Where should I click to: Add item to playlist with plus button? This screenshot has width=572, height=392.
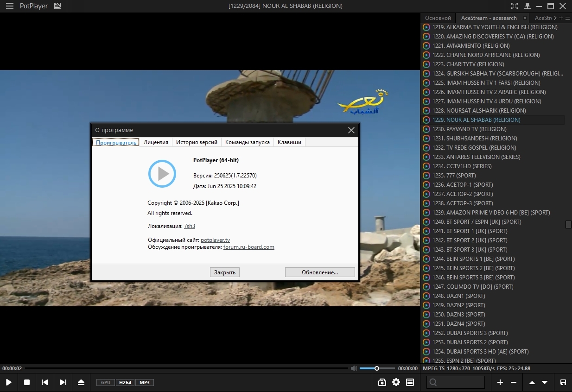point(500,382)
